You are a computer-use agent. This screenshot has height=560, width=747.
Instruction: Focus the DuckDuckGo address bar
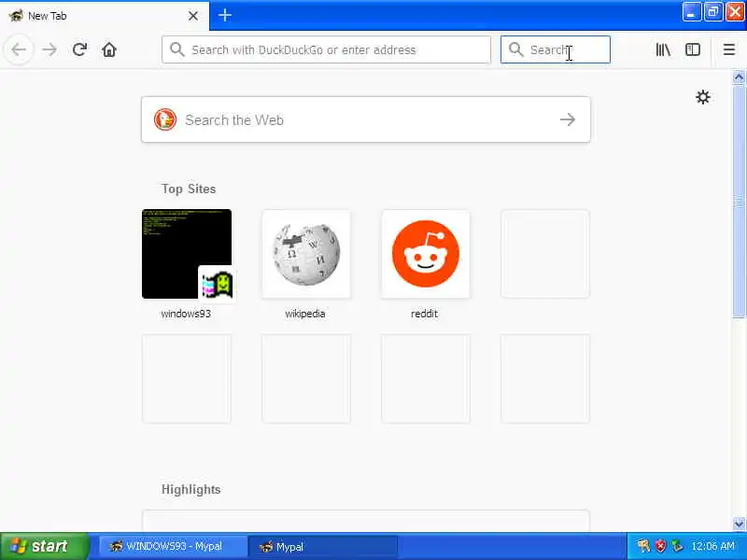click(x=326, y=49)
